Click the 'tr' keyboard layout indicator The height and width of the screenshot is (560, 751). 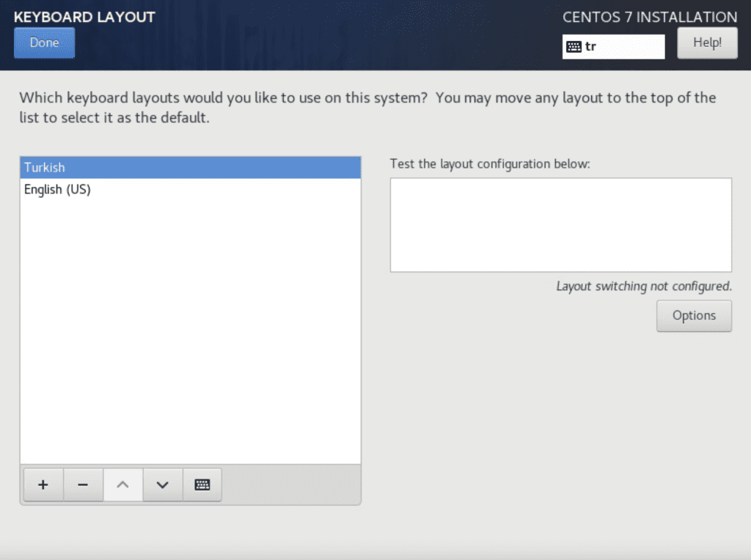[x=613, y=46]
